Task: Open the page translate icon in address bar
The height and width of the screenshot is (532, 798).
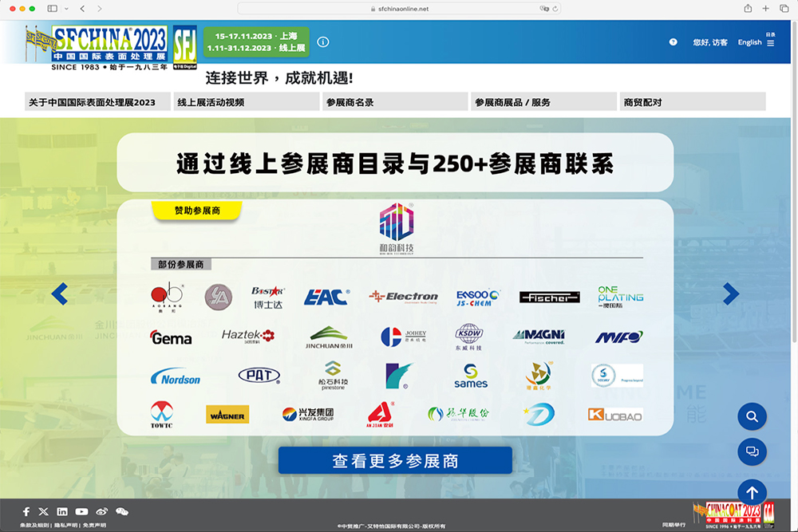Action: point(544,9)
